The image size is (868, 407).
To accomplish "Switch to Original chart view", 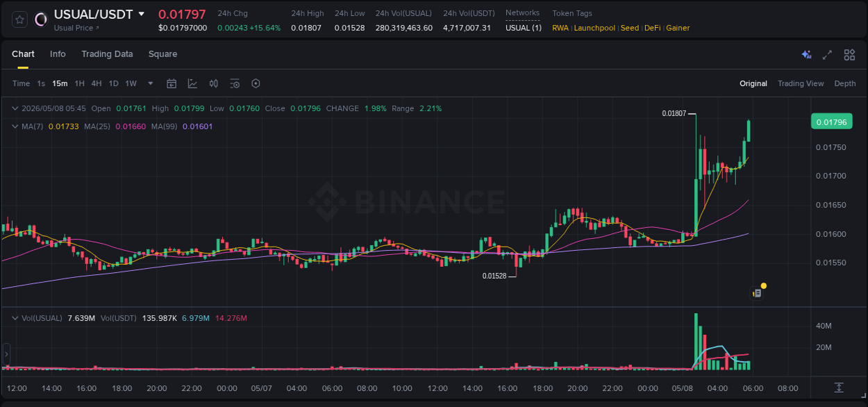I will pos(753,83).
